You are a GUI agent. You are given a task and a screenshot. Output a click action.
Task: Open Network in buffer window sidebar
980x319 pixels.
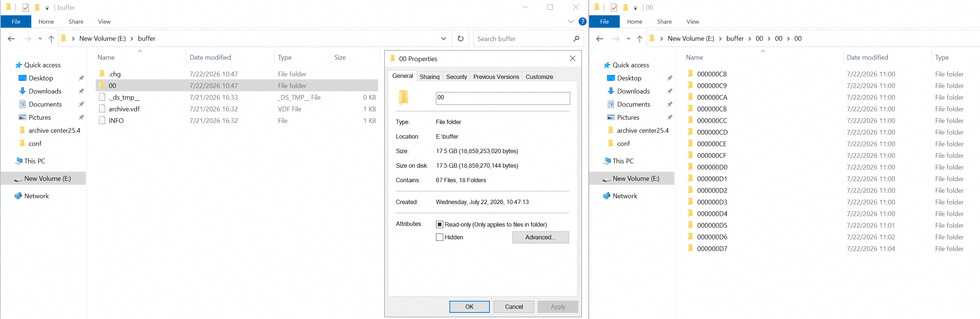coord(36,196)
